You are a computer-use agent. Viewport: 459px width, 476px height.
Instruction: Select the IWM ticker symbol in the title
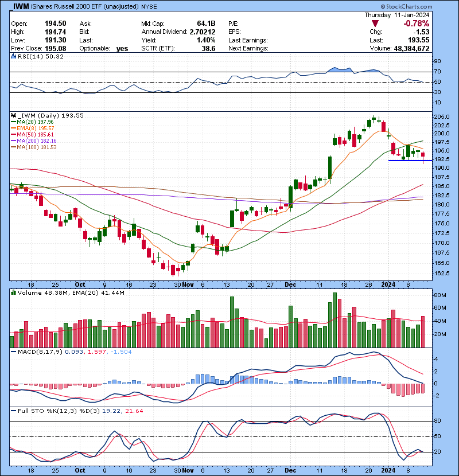(21, 6)
